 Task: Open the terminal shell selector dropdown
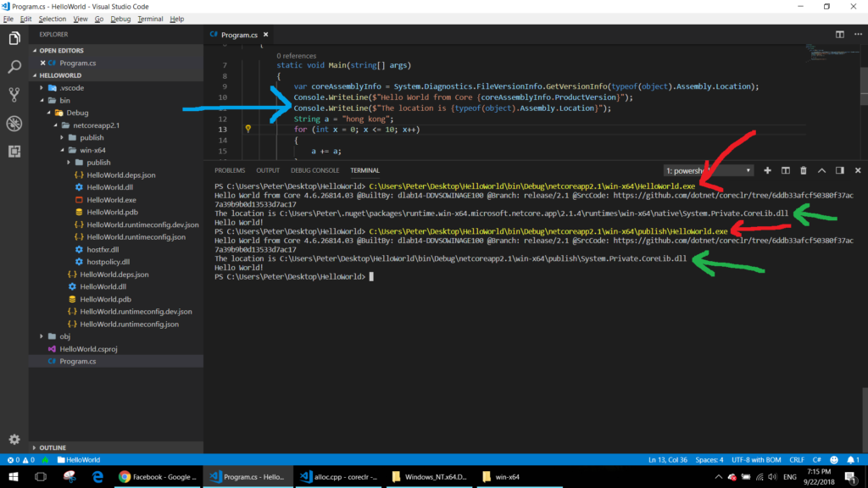(708, 170)
